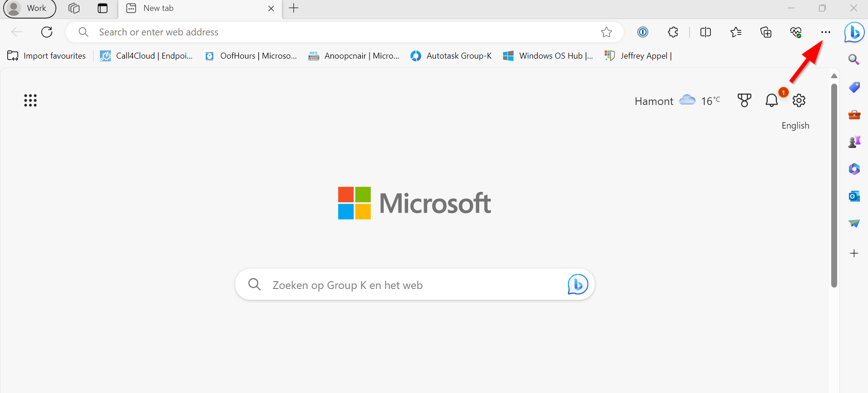Screen dimensions: 868x393
Task: Open the Favourites list icon
Action: click(x=736, y=32)
